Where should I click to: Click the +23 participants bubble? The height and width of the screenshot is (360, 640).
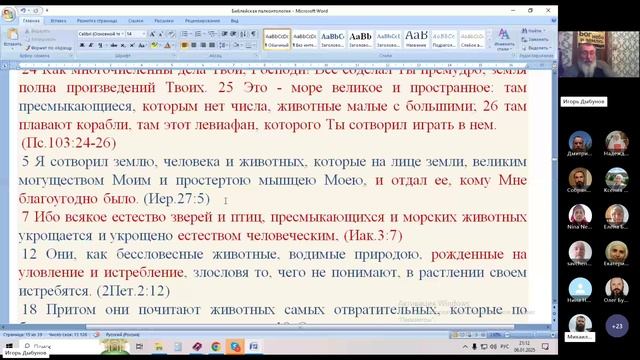(x=617, y=326)
